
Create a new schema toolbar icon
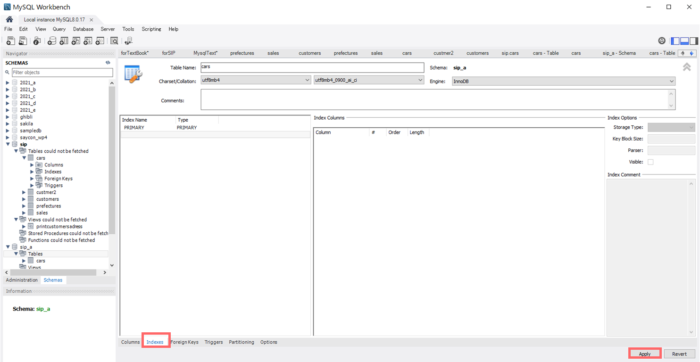(51, 41)
